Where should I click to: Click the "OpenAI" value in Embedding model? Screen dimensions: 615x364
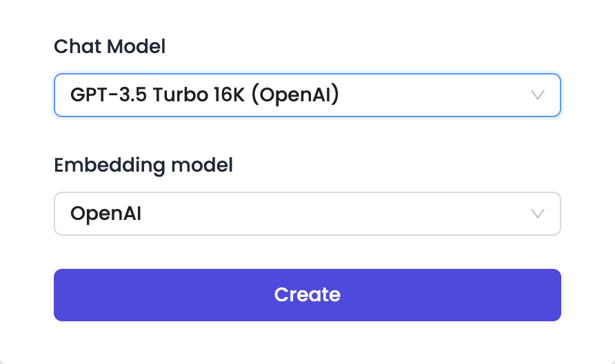[x=106, y=214]
